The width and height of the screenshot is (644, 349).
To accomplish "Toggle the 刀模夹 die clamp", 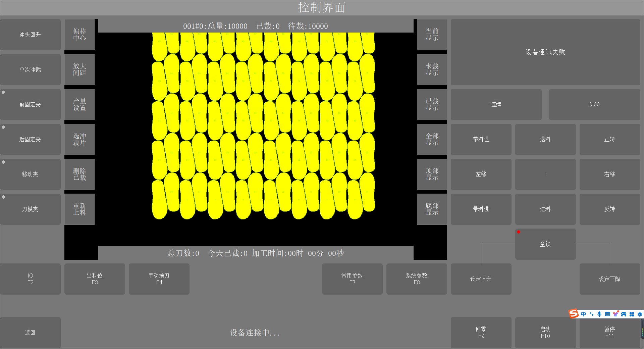I will (30, 209).
